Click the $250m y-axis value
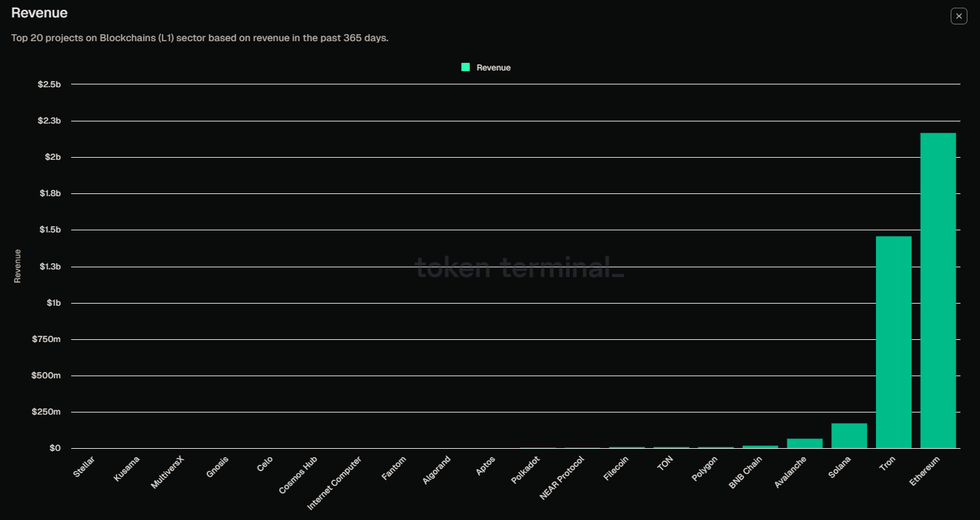This screenshot has width=980, height=520. point(47,412)
